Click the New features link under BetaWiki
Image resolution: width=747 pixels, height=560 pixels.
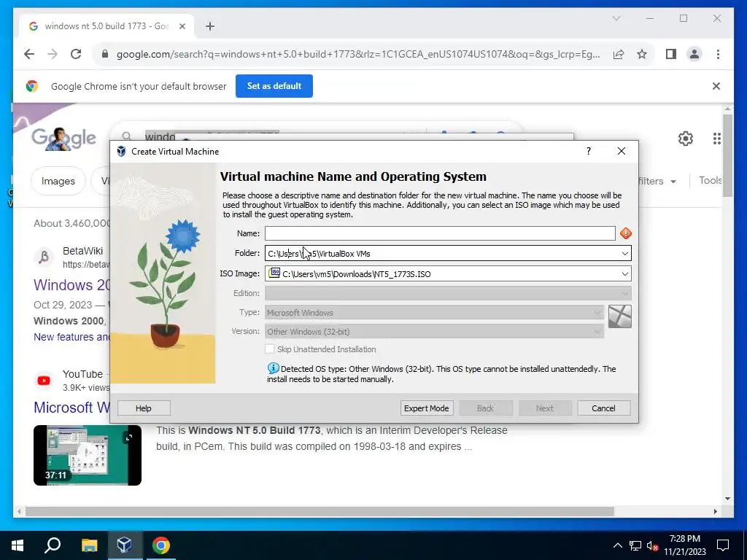click(71, 337)
